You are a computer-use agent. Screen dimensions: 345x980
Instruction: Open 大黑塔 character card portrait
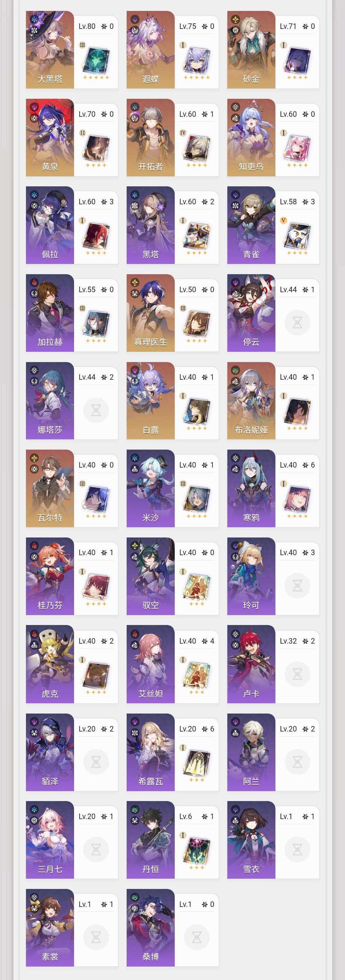(50, 50)
